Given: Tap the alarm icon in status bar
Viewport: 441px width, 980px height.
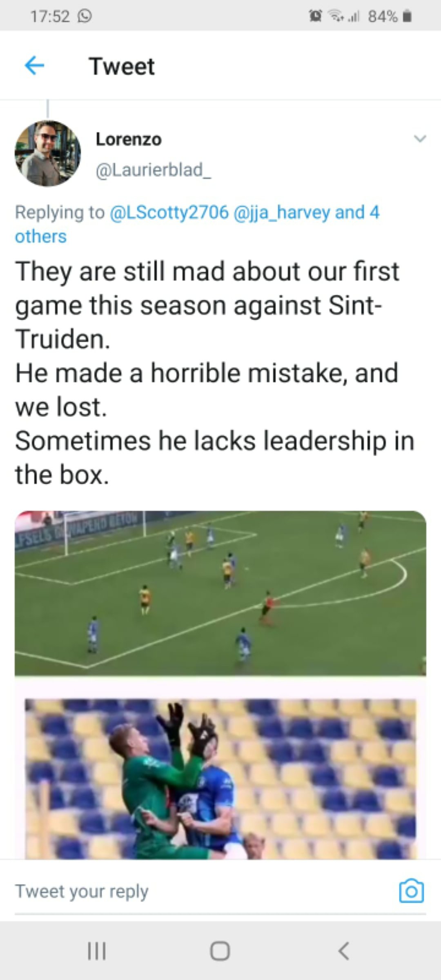Looking at the screenshot, I should tap(315, 16).
